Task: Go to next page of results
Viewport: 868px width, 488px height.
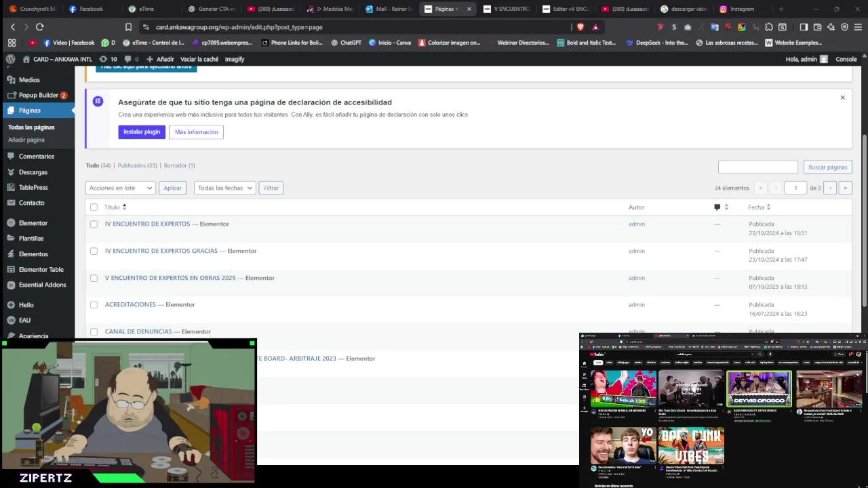Action: click(830, 188)
